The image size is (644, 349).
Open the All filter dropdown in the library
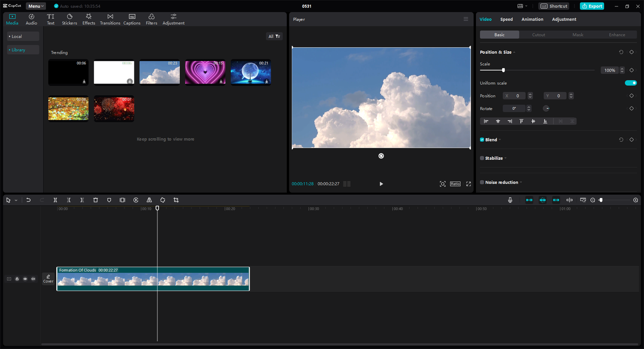[275, 36]
